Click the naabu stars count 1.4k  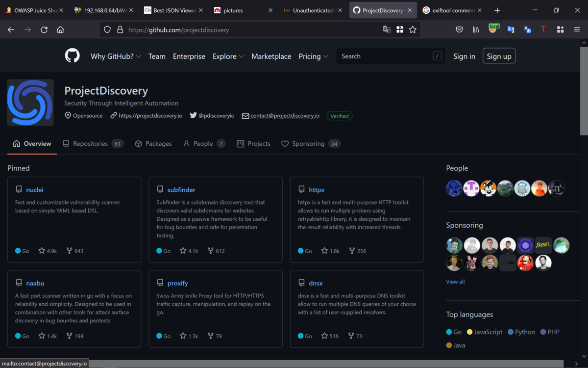pos(48,336)
